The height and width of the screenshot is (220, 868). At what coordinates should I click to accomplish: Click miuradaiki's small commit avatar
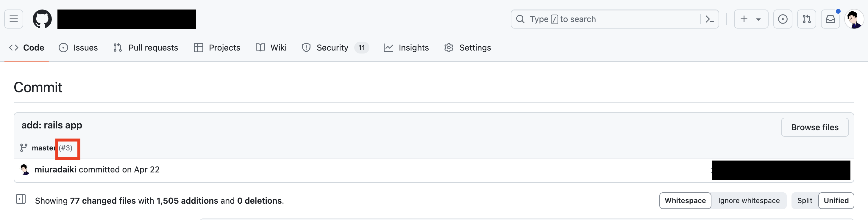pyautogui.click(x=25, y=169)
